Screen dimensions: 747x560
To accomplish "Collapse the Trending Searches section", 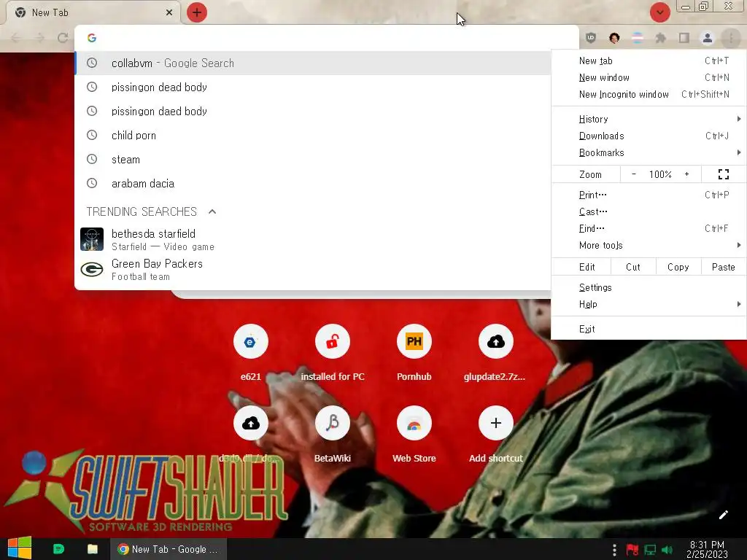I will 212,211.
